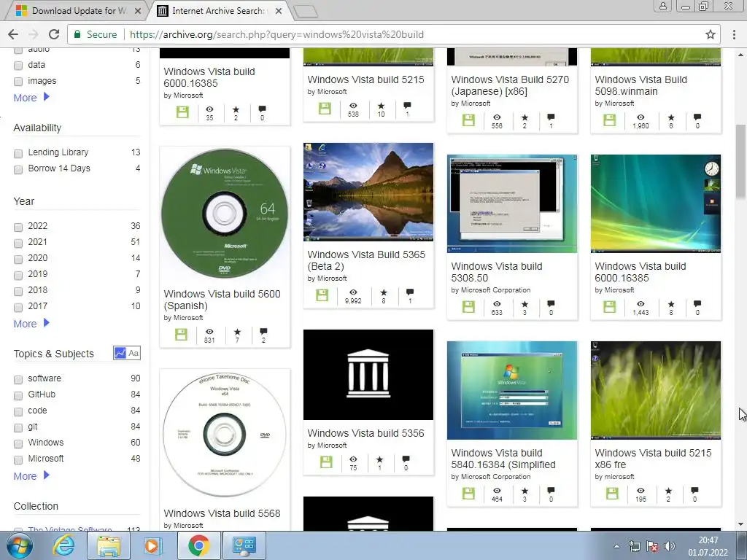Expand More under Topics & Subjects
The height and width of the screenshot is (560, 747).
[31, 476]
